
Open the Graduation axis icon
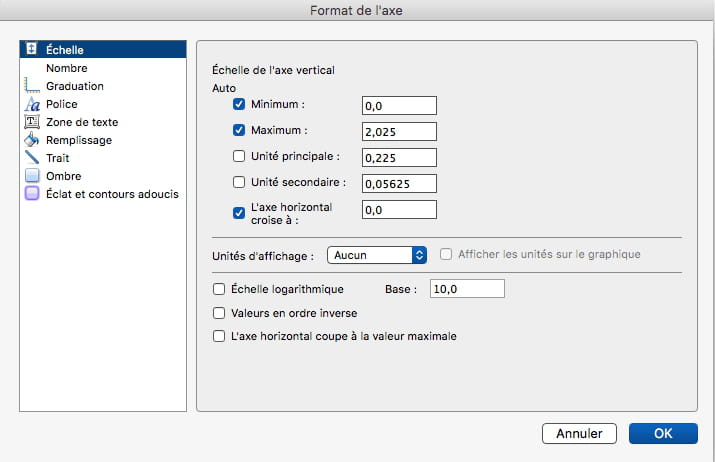click(x=32, y=85)
